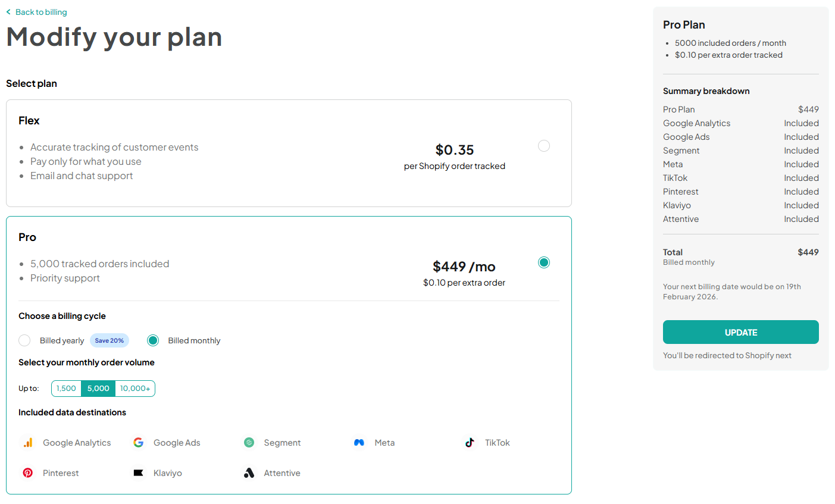Select the TikTok icon under included destinations
The image size is (835, 504).
[x=470, y=443]
